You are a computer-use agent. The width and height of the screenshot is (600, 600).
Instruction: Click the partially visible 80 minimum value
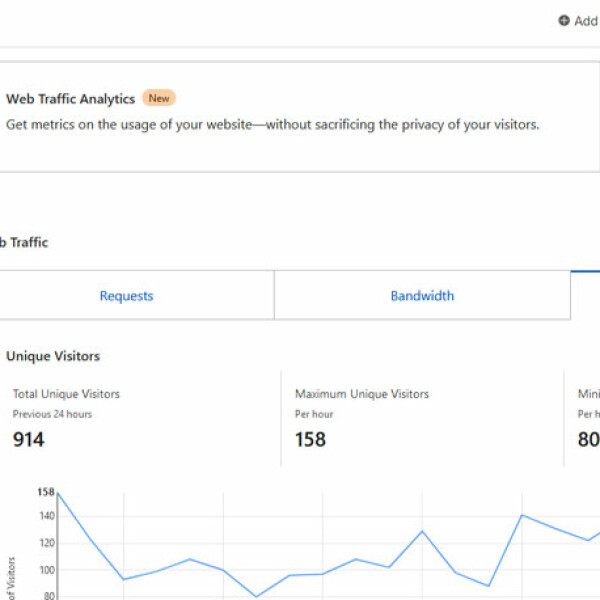coord(588,439)
